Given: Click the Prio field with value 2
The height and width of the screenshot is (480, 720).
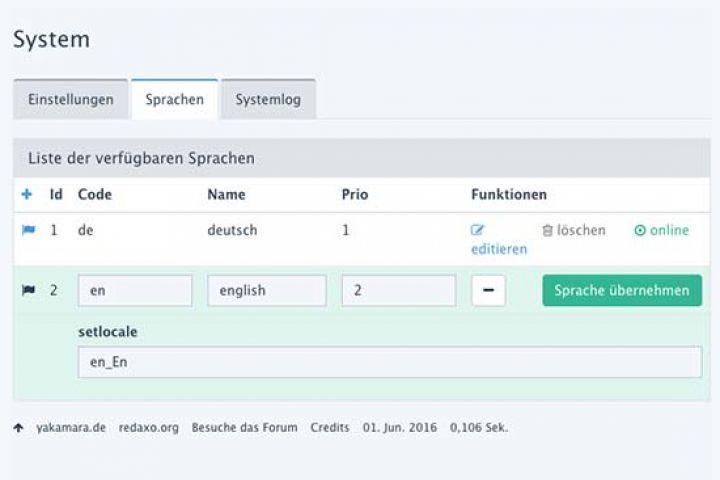Looking at the screenshot, I should tap(398, 291).
